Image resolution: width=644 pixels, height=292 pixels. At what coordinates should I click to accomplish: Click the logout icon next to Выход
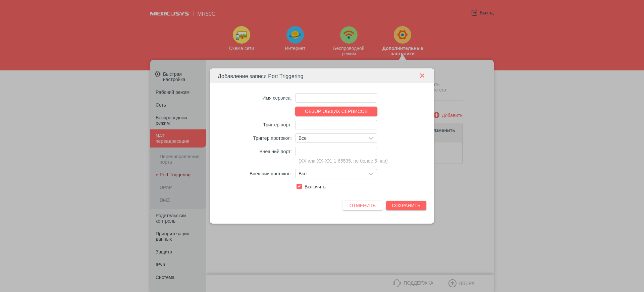tap(474, 13)
